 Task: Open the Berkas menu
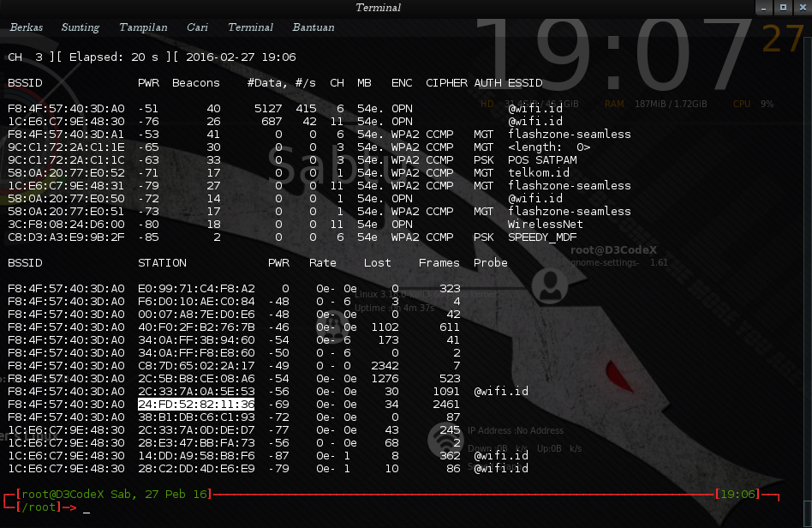click(26, 27)
